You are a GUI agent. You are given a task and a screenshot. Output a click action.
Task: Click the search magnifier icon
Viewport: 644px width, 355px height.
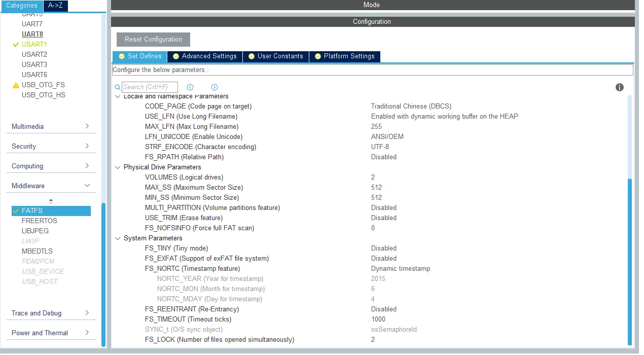(118, 87)
